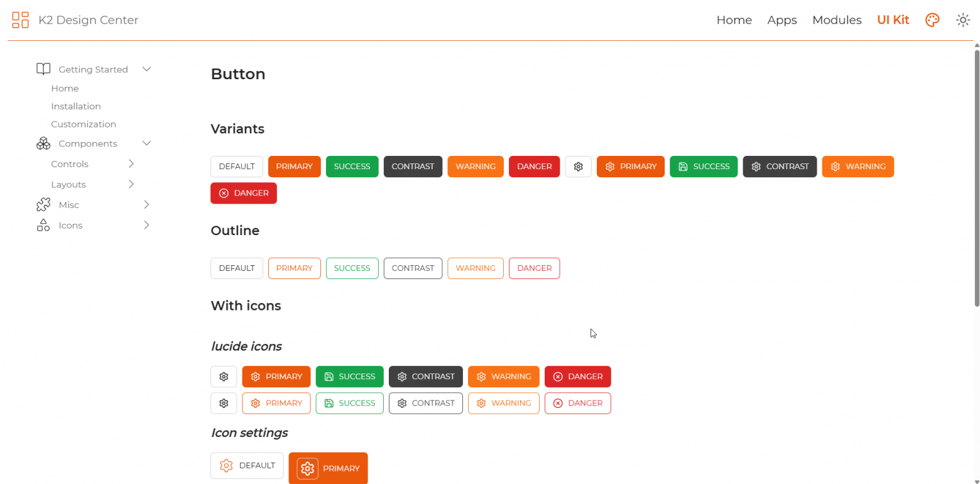The height and width of the screenshot is (484, 980).
Task: Collapse the Getting Started section chevron
Action: tap(146, 69)
